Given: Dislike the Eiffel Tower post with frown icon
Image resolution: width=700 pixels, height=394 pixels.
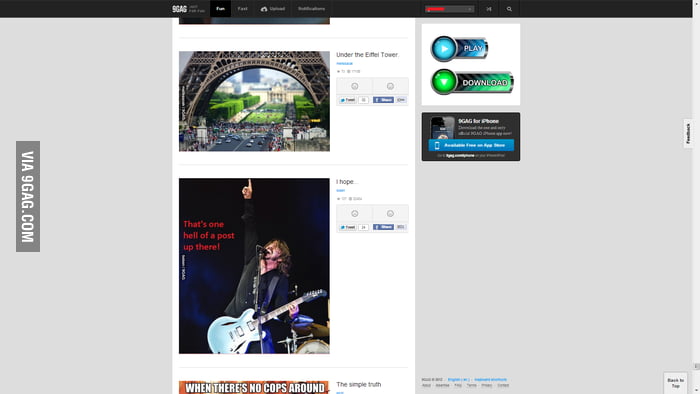Looking at the screenshot, I should [390, 86].
